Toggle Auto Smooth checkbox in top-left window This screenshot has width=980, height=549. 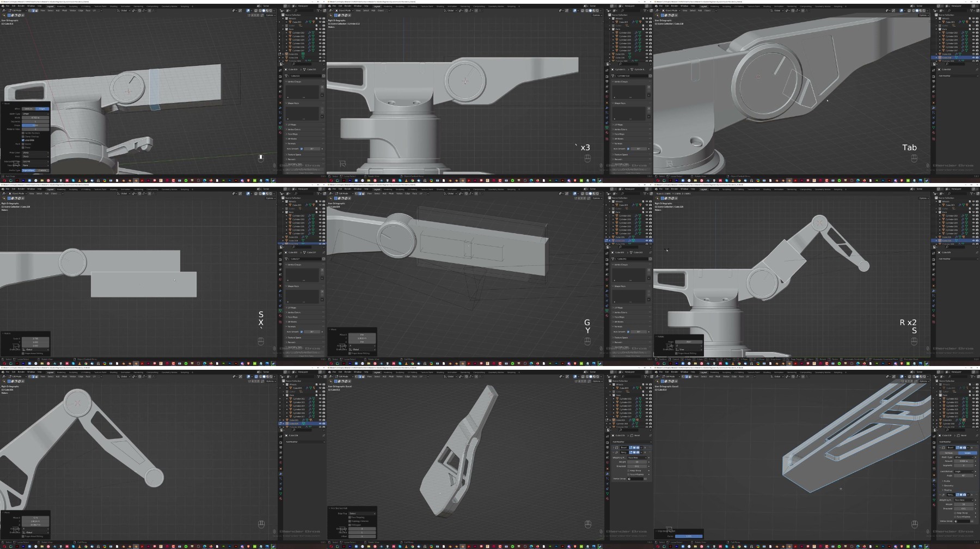point(301,149)
